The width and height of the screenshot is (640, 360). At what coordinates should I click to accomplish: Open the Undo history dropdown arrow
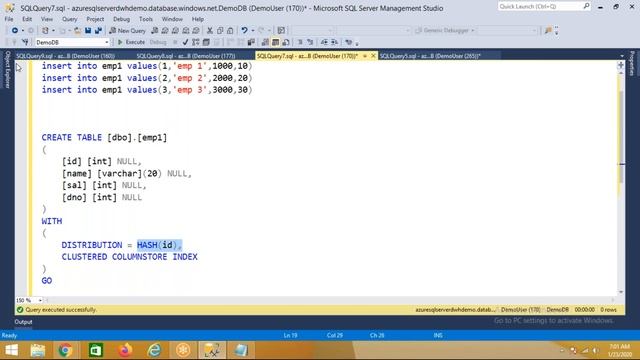(253, 31)
